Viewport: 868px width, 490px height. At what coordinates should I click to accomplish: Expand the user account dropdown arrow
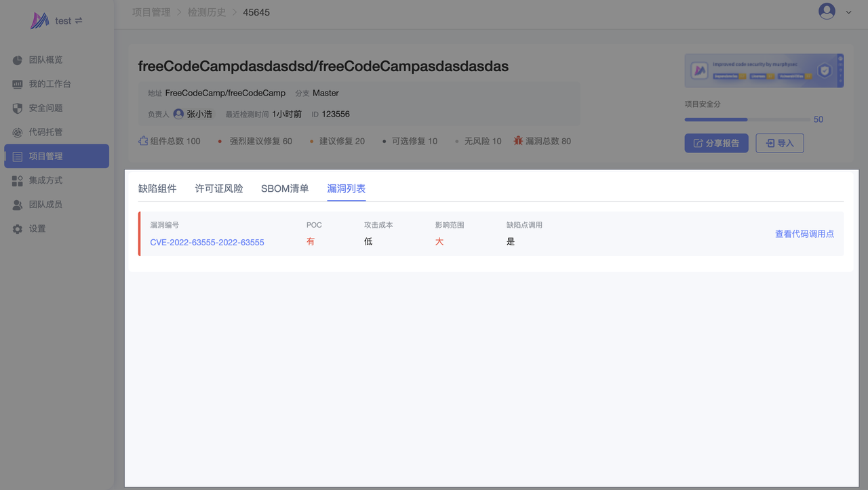point(848,12)
